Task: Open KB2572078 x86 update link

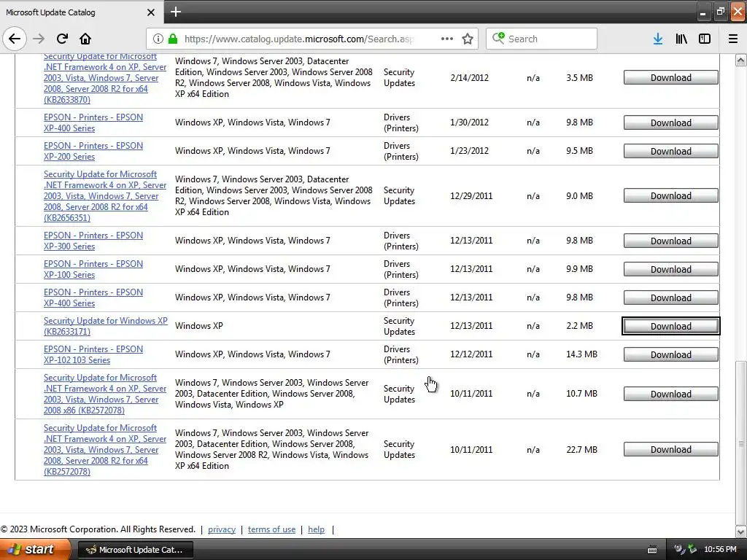Action: (105, 394)
